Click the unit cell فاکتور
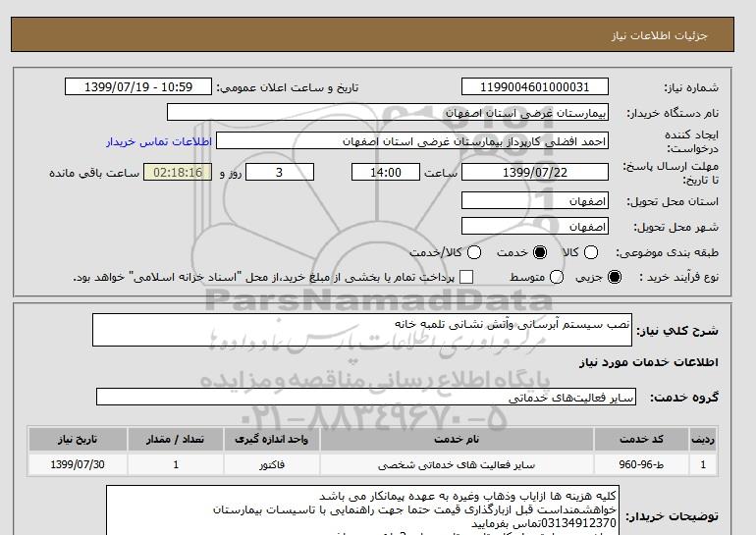Screen dimensions: 756x535 pyautogui.click(x=271, y=464)
